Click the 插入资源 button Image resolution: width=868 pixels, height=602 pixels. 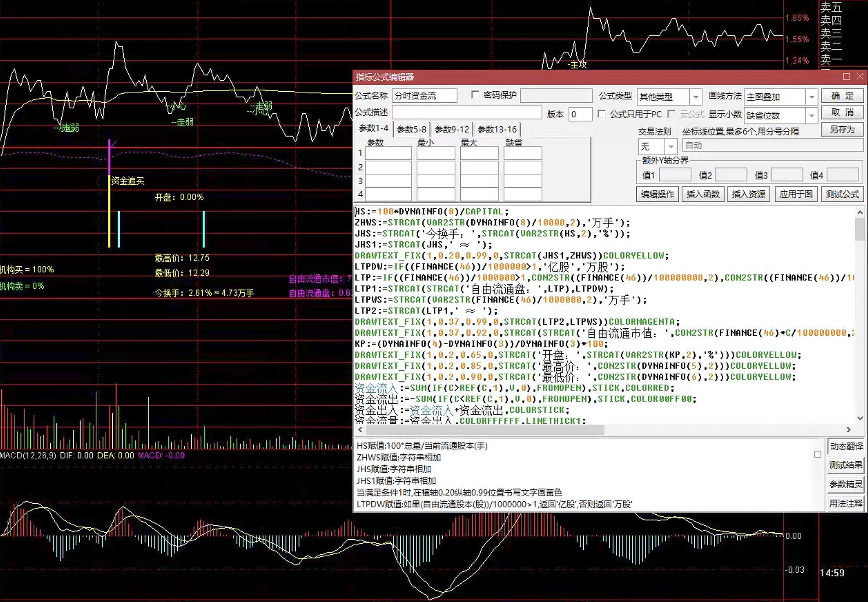749,194
